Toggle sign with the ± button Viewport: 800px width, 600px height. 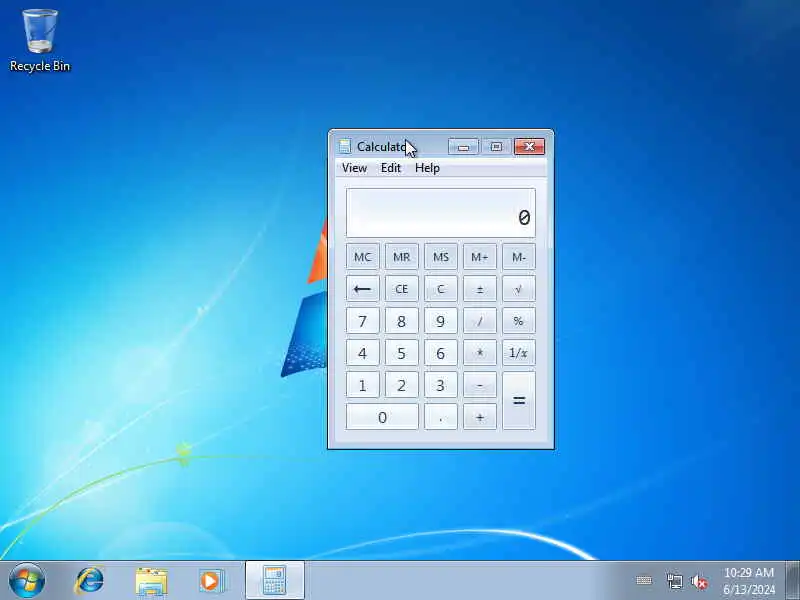point(480,289)
